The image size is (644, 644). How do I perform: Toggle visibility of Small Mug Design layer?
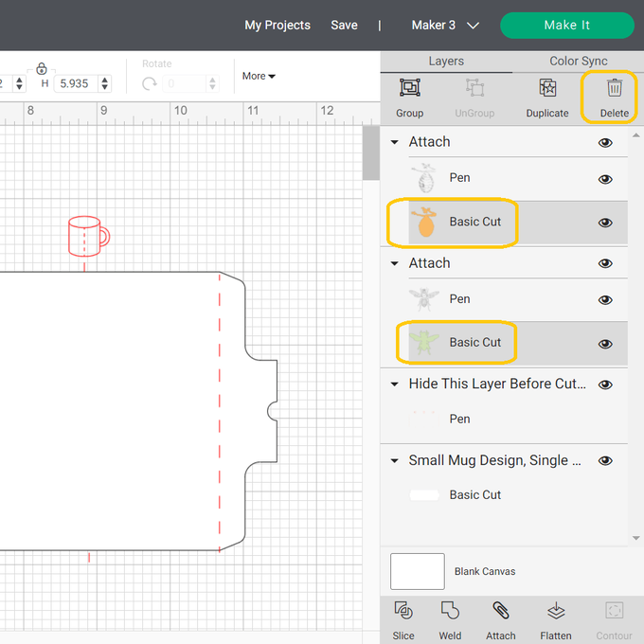pos(605,461)
